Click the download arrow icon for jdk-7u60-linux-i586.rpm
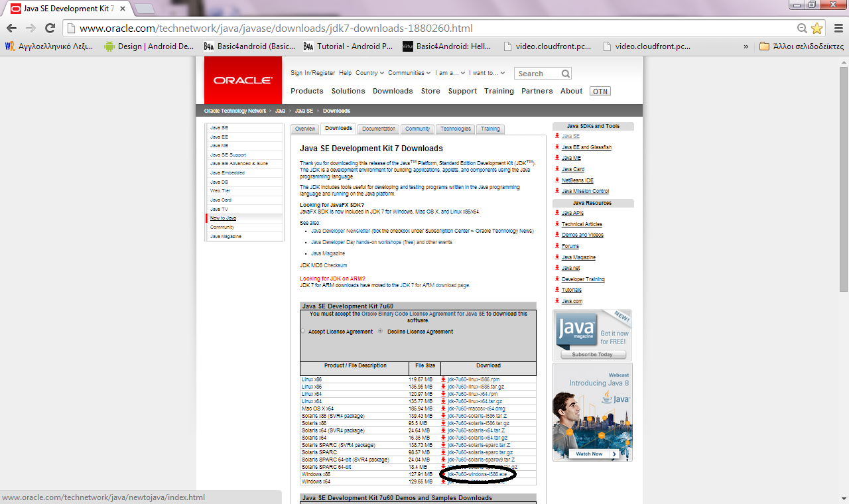 pyautogui.click(x=444, y=379)
